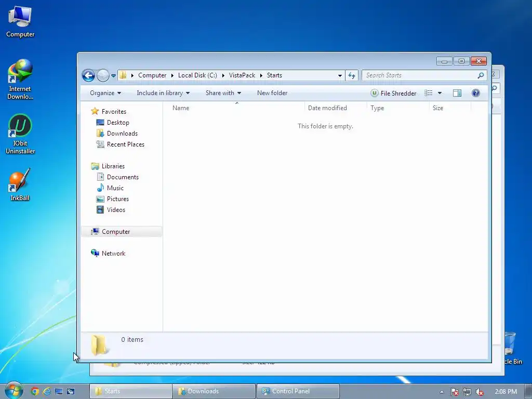This screenshot has width=532, height=399.
Task: Expand the address bar history dropdown
Action: pyautogui.click(x=340, y=75)
